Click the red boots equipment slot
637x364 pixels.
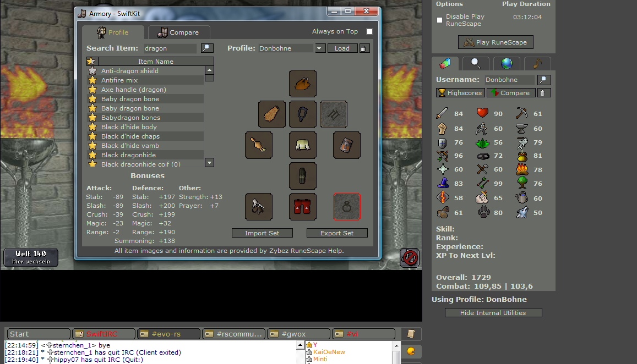click(302, 207)
